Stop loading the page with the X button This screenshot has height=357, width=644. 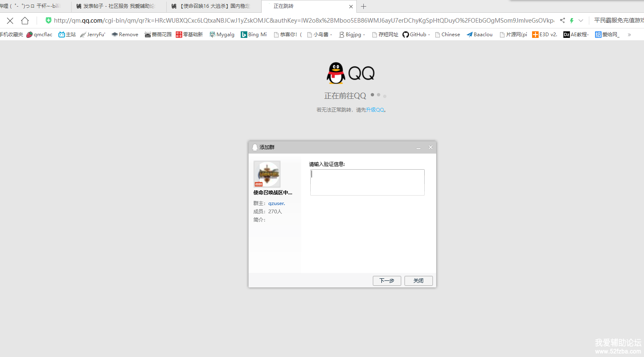click(10, 21)
